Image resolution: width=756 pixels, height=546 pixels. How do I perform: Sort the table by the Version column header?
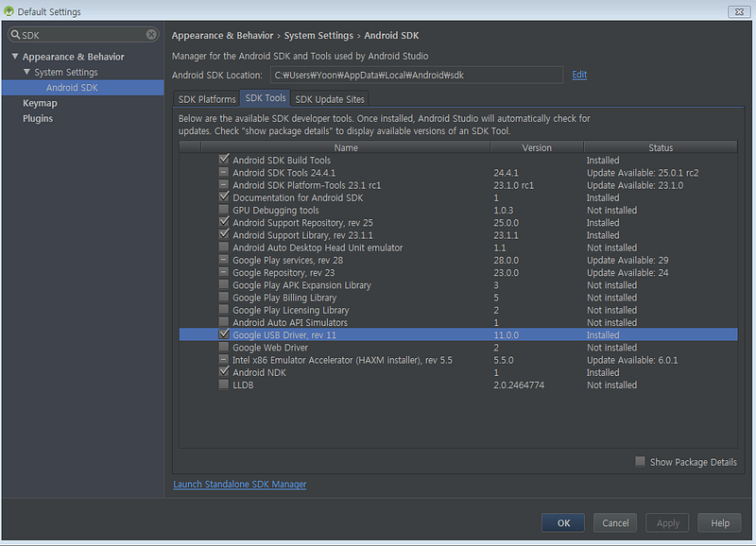[x=537, y=147]
